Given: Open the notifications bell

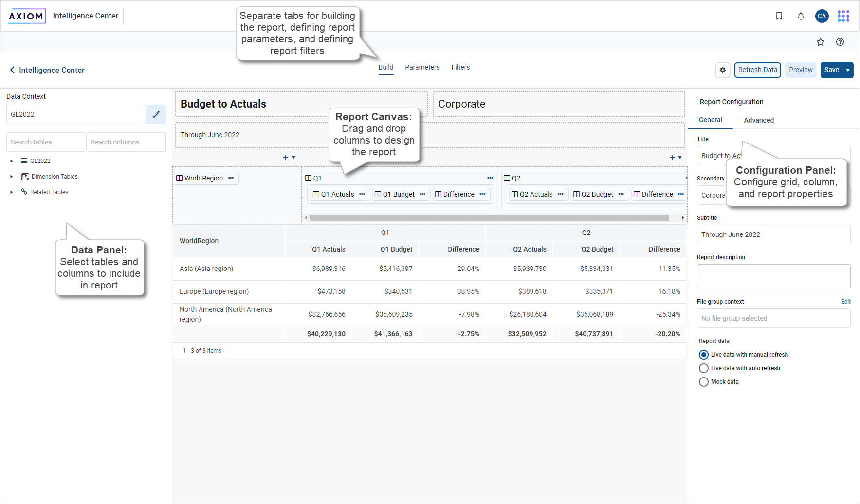Looking at the screenshot, I should pos(801,16).
